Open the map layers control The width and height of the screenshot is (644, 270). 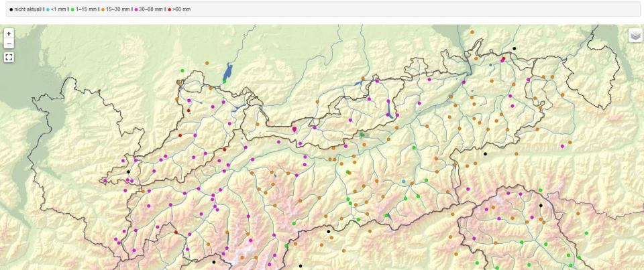tap(635, 36)
